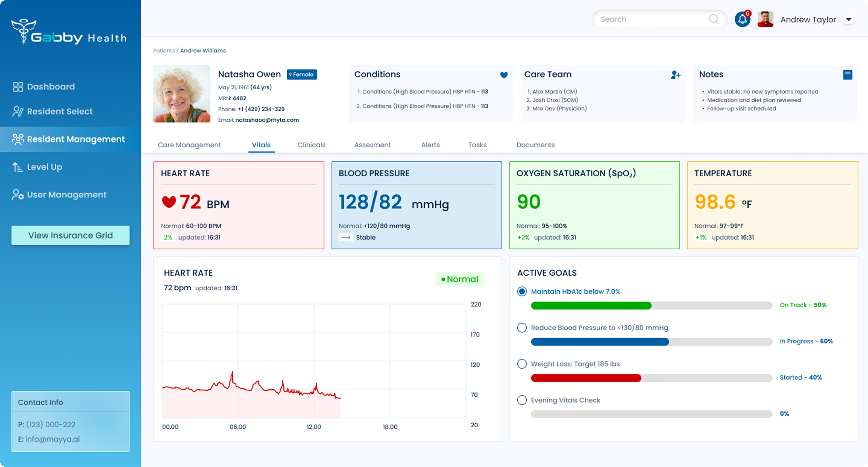
Task: Click the Level Up sidebar icon
Action: tap(17, 167)
